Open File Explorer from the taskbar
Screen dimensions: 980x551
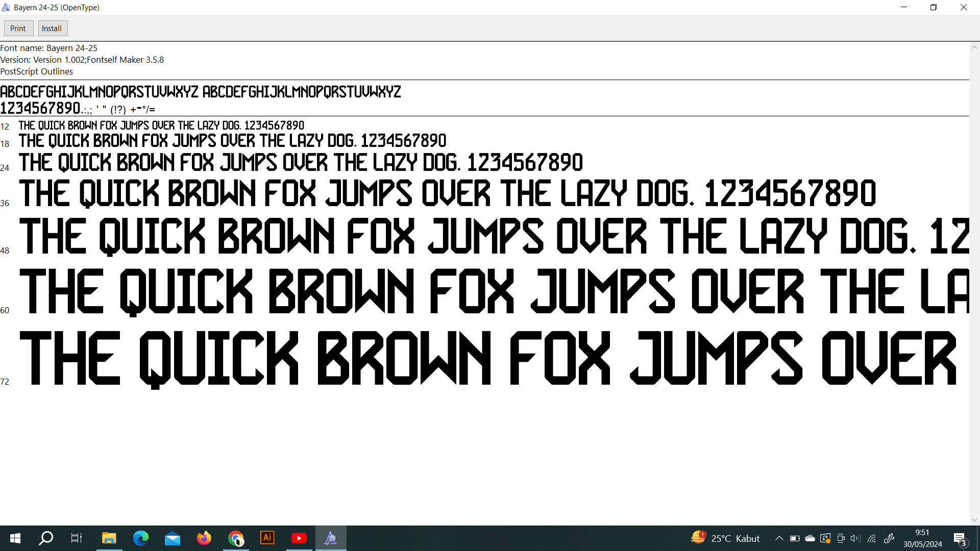point(109,538)
